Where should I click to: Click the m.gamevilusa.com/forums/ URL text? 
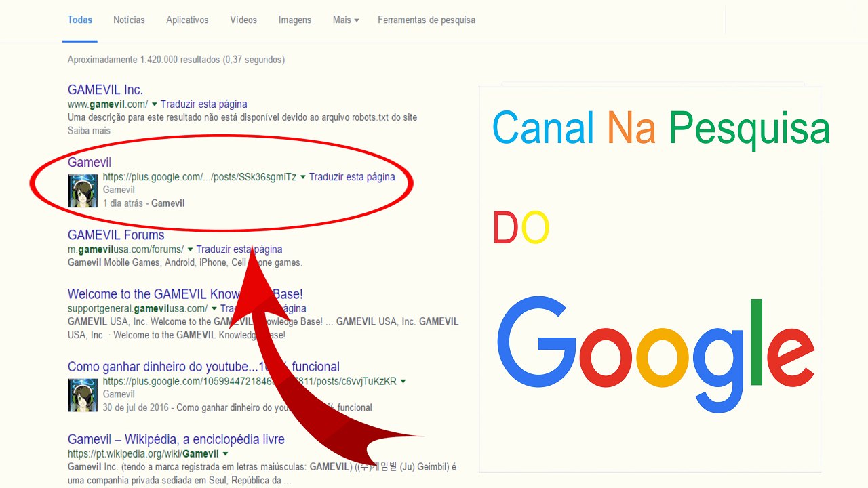point(126,249)
